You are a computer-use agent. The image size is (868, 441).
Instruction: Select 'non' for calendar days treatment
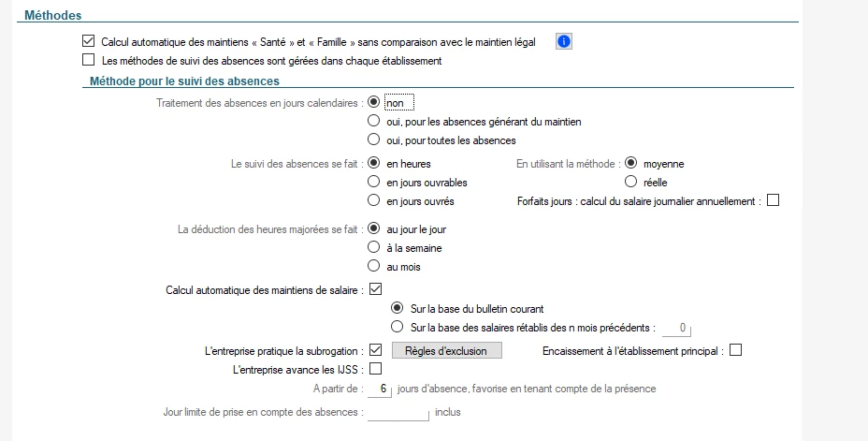pyautogui.click(x=374, y=102)
